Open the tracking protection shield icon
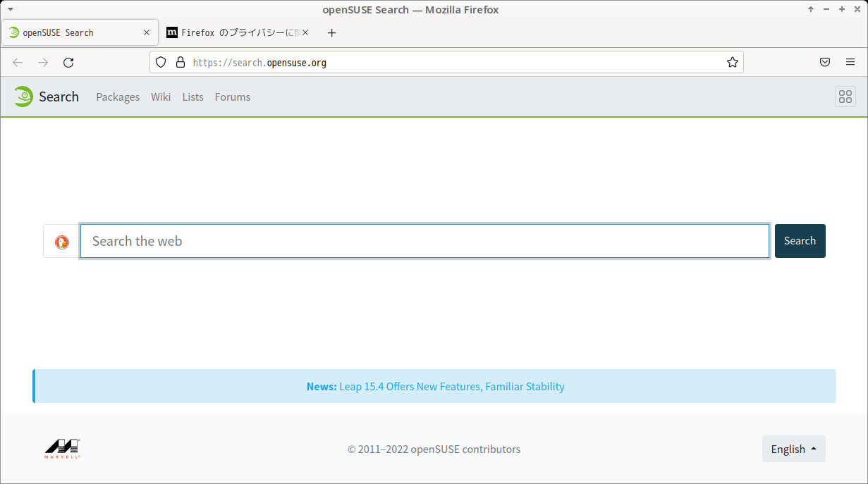 click(x=161, y=62)
